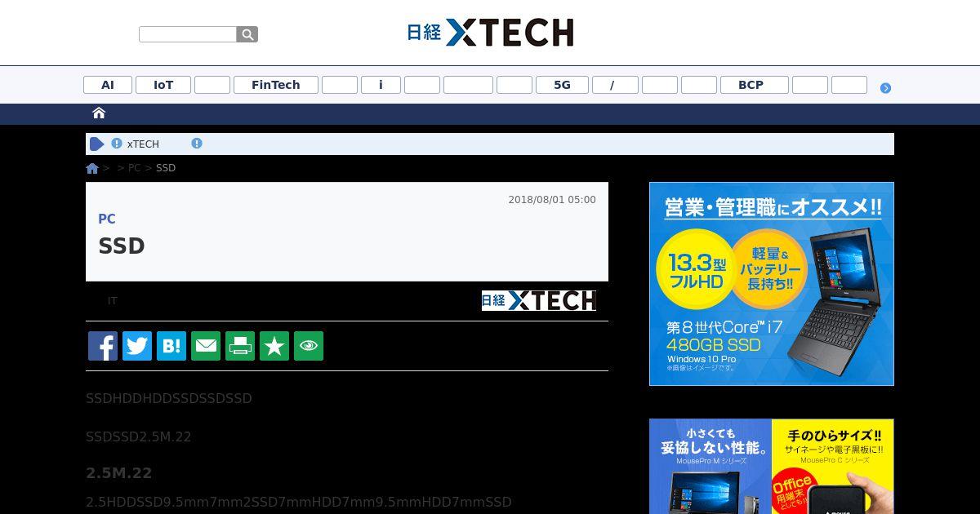Open the MousePro M series ad
The width and height of the screenshot is (980, 514).
pos(710,467)
